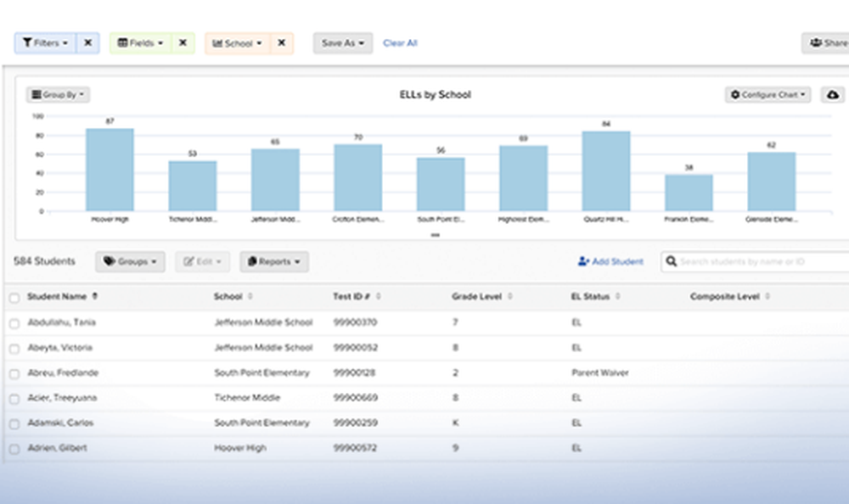
Task: Check the box for Adrien, Gilbert
Action: pyautogui.click(x=14, y=449)
